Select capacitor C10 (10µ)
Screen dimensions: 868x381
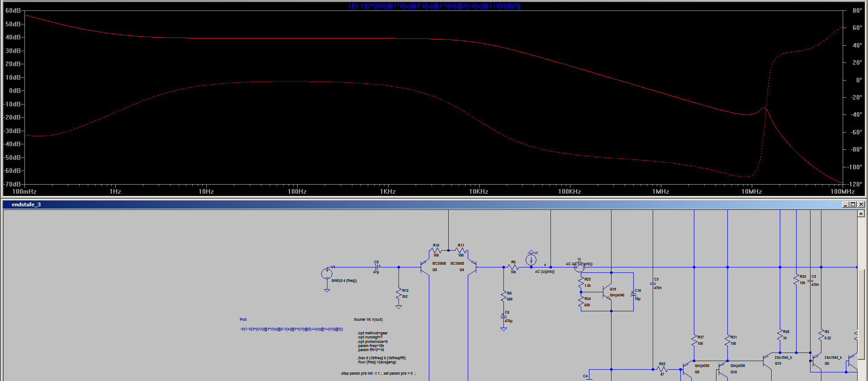(x=633, y=294)
